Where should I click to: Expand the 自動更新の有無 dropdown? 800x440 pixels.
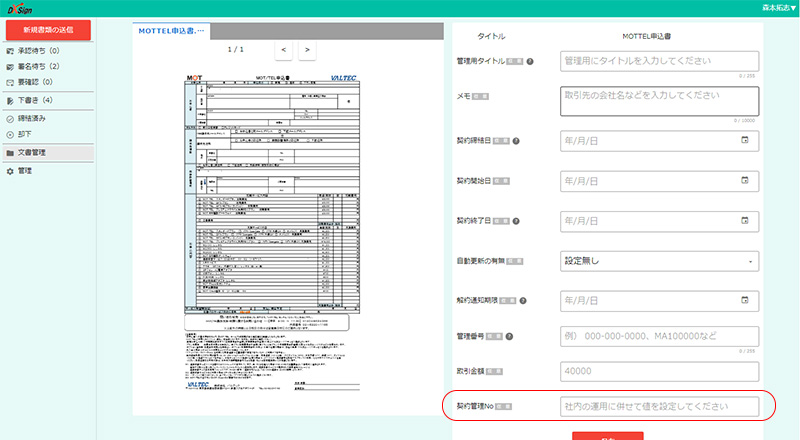point(659,261)
